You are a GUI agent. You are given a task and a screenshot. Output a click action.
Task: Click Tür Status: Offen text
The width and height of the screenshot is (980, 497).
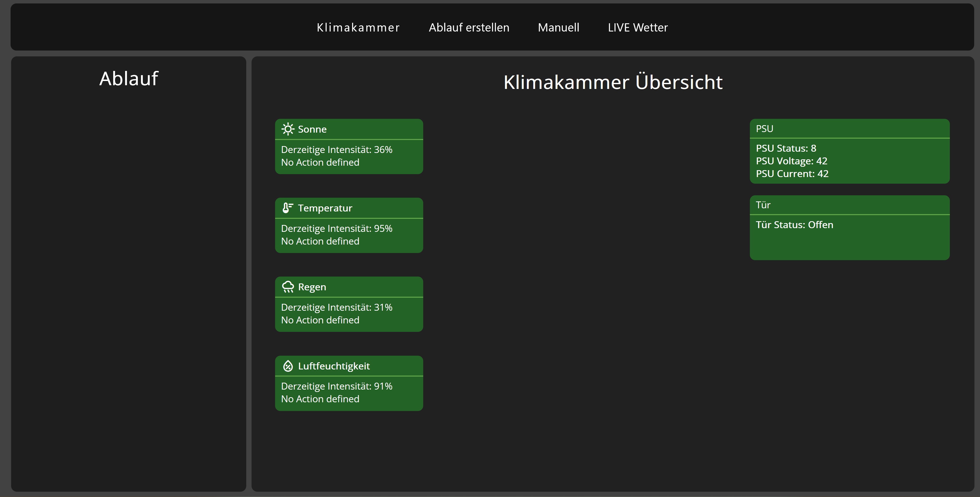(x=794, y=225)
